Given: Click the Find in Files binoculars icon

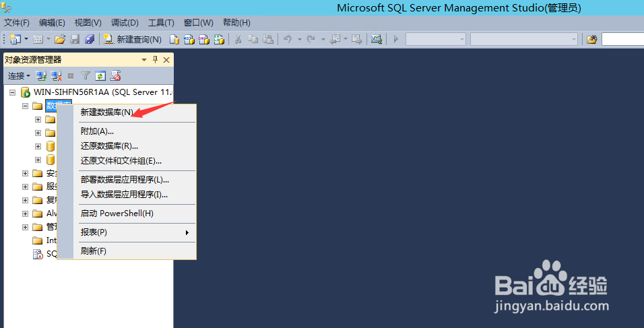Looking at the screenshot, I should pyautogui.click(x=591, y=40).
